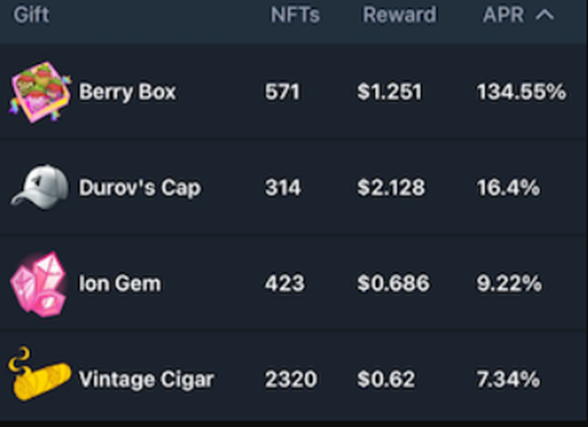The width and height of the screenshot is (588, 427).
Task: Sort table by APR column
Action: pyautogui.click(x=503, y=15)
